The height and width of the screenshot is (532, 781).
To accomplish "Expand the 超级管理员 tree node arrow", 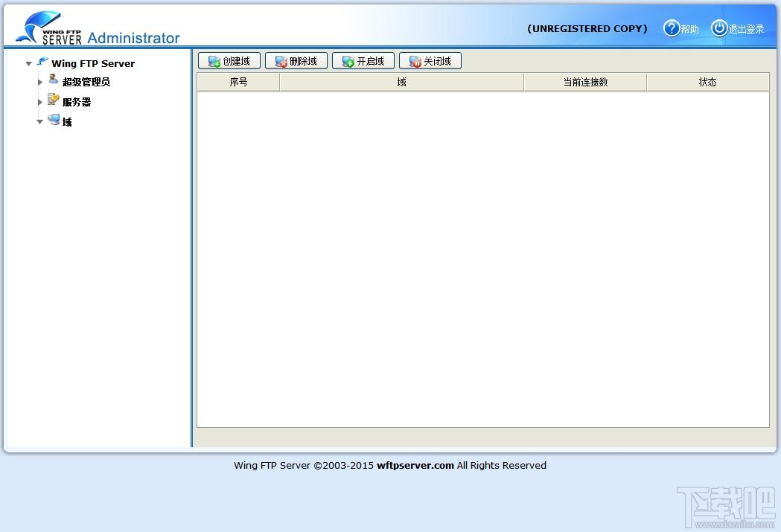I will [40, 82].
